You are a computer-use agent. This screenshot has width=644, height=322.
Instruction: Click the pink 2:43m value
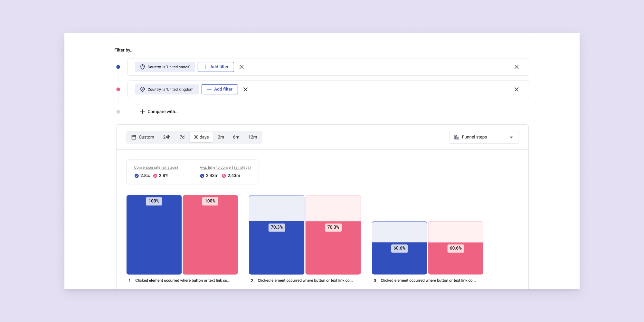coord(234,176)
